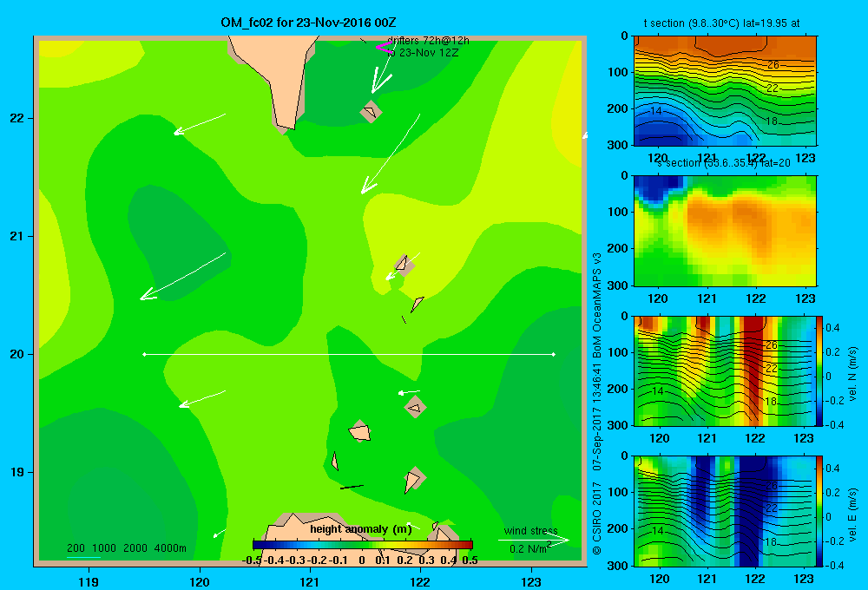Screen dimensions: 868x590
Task: Click the title 'OM_fc02 for 23-Nov-2016 00Z'
Action: coord(308,23)
